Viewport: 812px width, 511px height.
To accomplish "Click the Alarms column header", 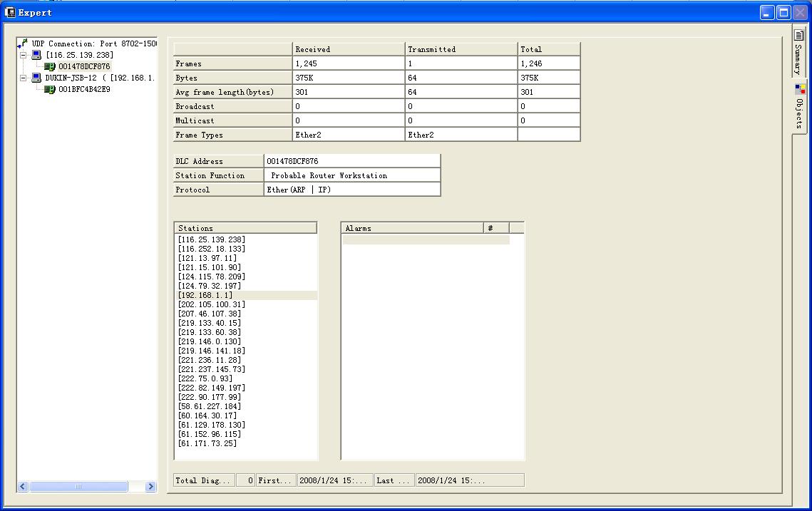I will pyautogui.click(x=412, y=228).
